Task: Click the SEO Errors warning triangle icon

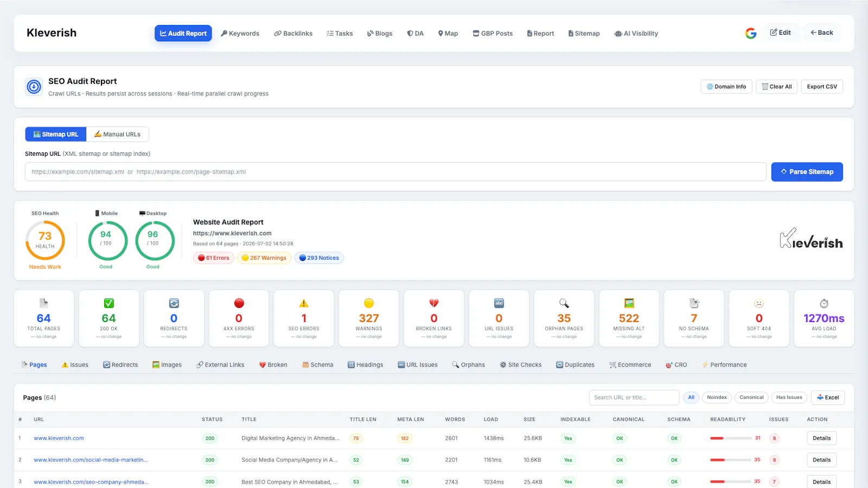Action: tap(304, 303)
